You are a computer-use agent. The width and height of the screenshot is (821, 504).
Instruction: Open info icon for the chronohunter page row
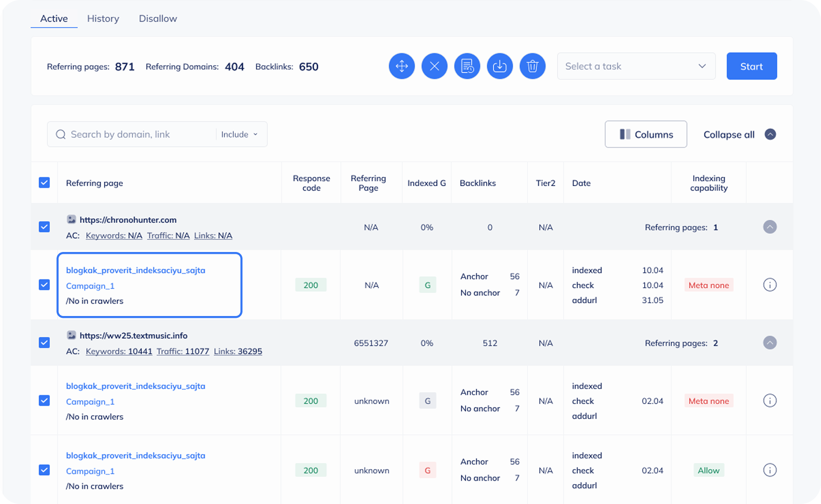770,285
